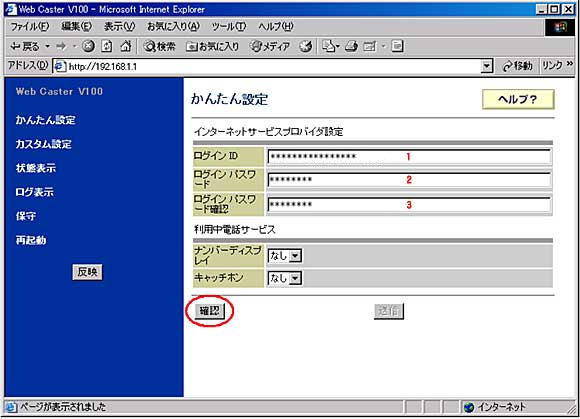Open the お気に入り(A) menu

point(173,27)
